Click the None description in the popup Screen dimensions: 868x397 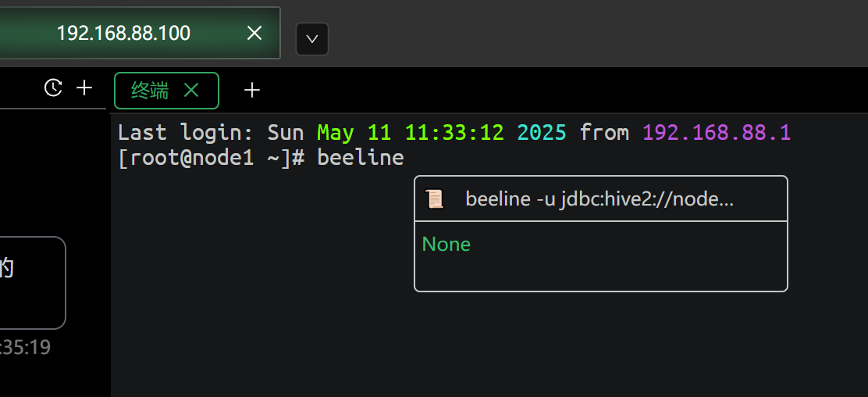click(446, 244)
